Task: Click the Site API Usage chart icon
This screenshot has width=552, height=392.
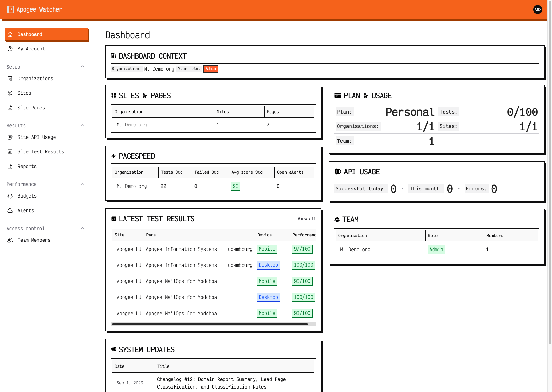Action: point(10,137)
